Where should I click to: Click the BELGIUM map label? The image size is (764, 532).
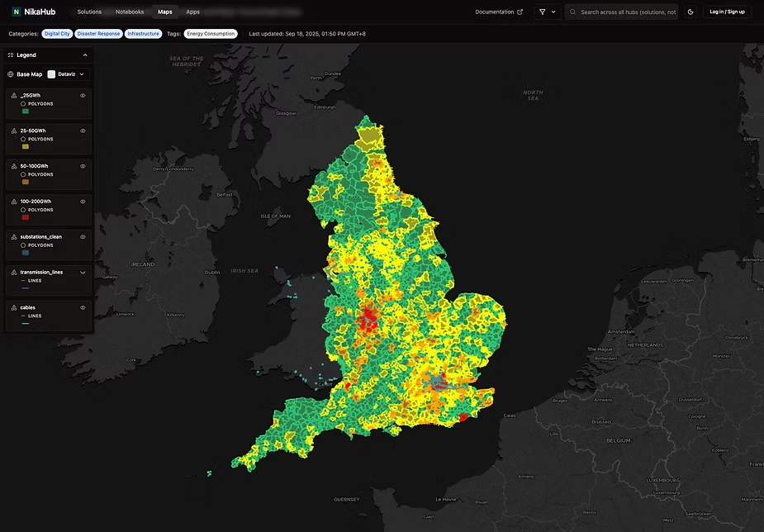click(x=619, y=440)
